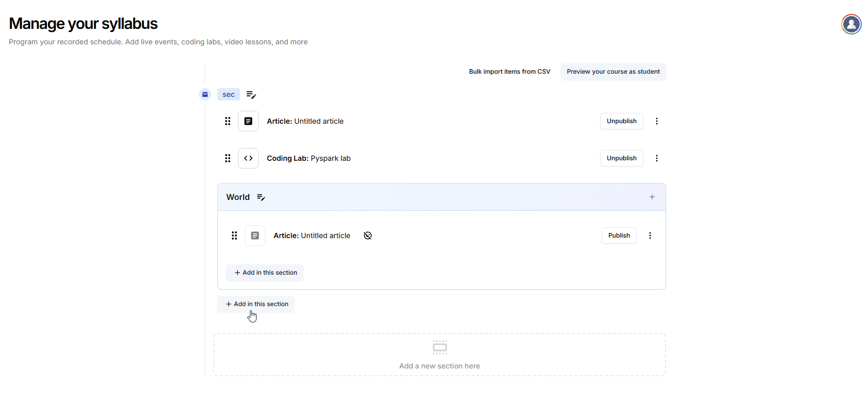Open more options for World section article
Image resolution: width=868 pixels, height=403 pixels.
650,236
